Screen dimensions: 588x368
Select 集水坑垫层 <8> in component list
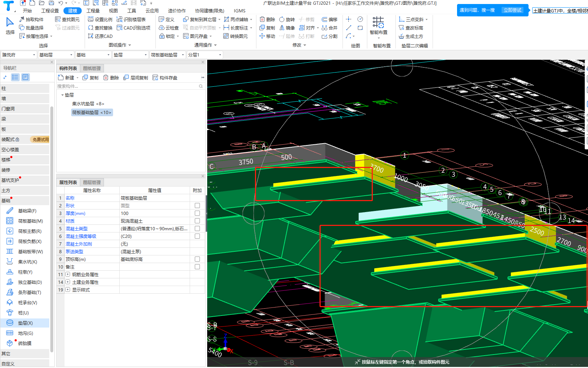[x=88, y=104]
